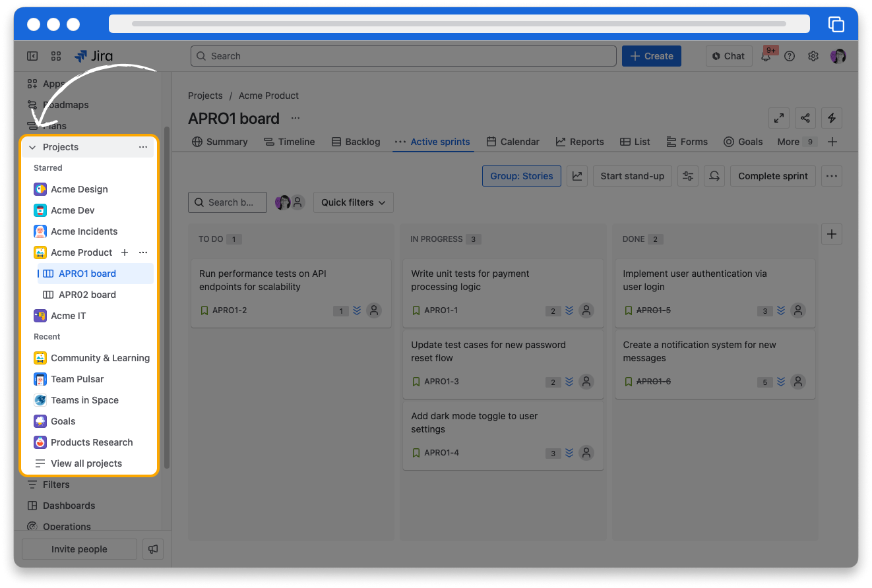872x588 pixels.
Task: Open the sprint more actions ellipsis menu
Action: click(832, 176)
